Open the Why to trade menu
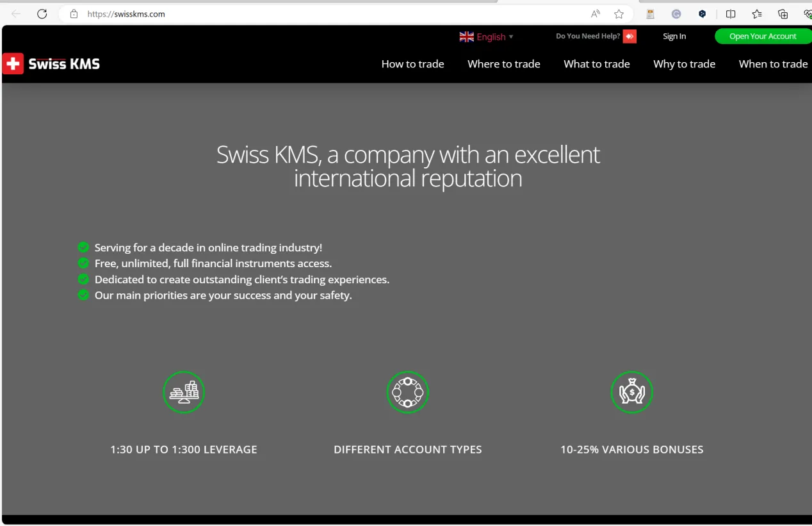812x526 pixels. (x=685, y=64)
